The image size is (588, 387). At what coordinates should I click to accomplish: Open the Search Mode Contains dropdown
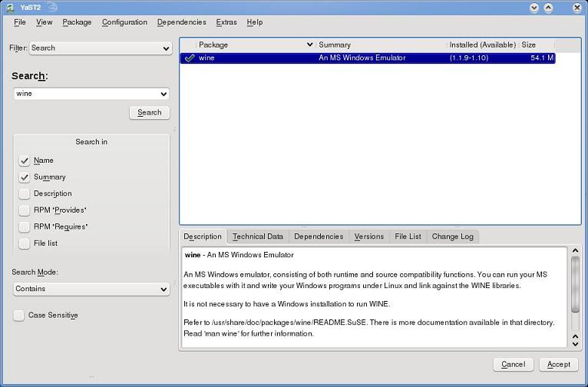[91, 289]
